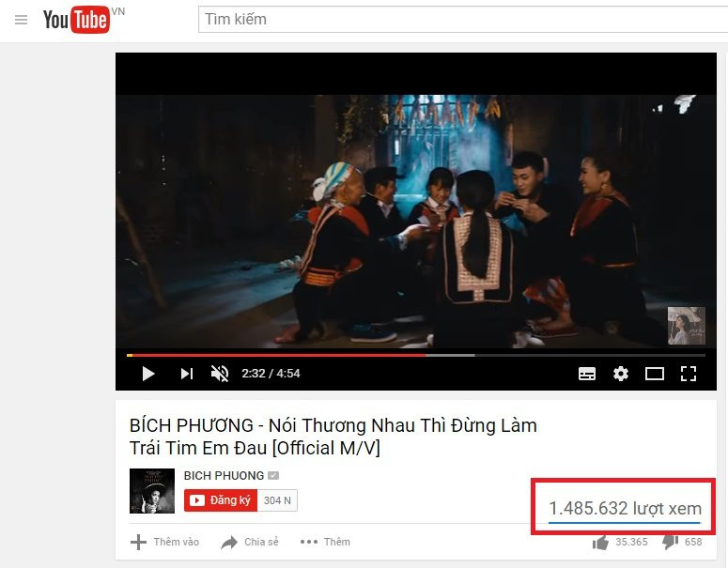Dislike the video with thumbs down
Image resolution: width=728 pixels, height=568 pixels.
pos(670,542)
